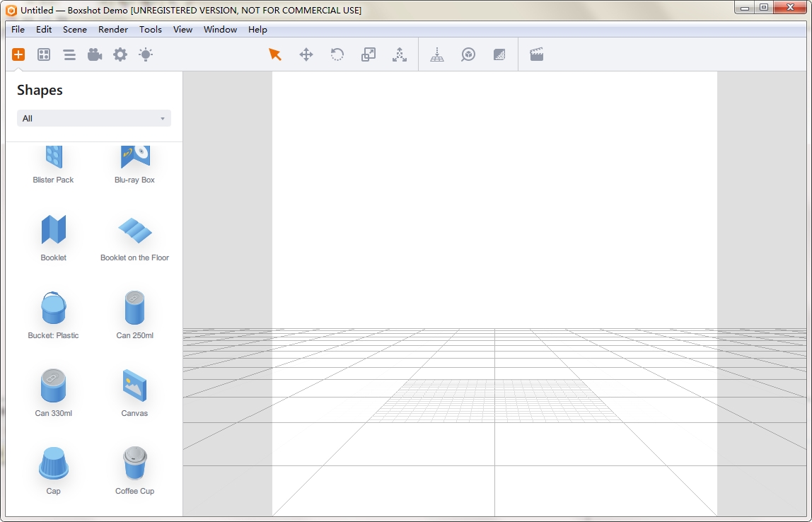Expand the All shapes category dropdown

tap(94, 118)
